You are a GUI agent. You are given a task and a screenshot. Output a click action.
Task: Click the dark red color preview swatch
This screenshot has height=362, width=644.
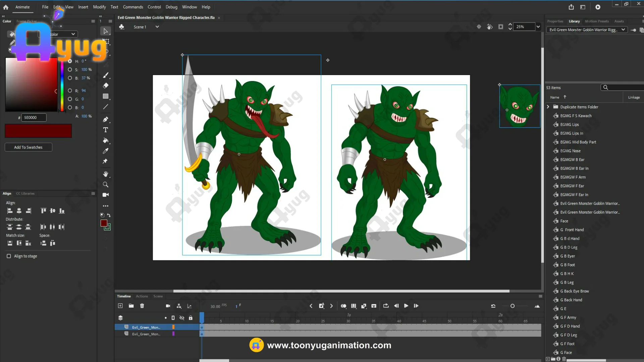[x=38, y=131]
